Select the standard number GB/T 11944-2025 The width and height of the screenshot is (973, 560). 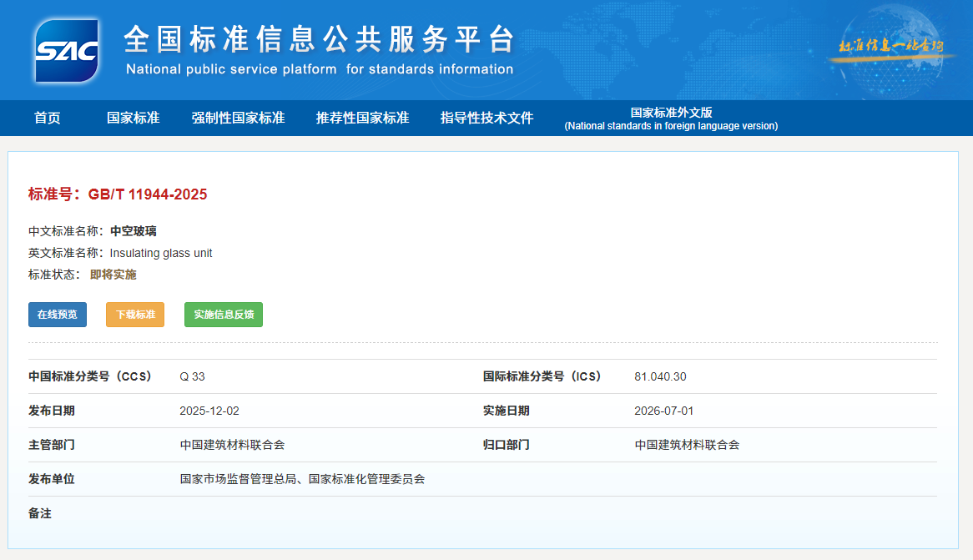point(148,194)
